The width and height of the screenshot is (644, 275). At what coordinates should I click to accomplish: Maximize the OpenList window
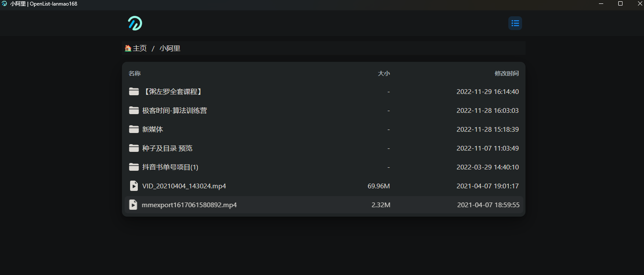620,3
